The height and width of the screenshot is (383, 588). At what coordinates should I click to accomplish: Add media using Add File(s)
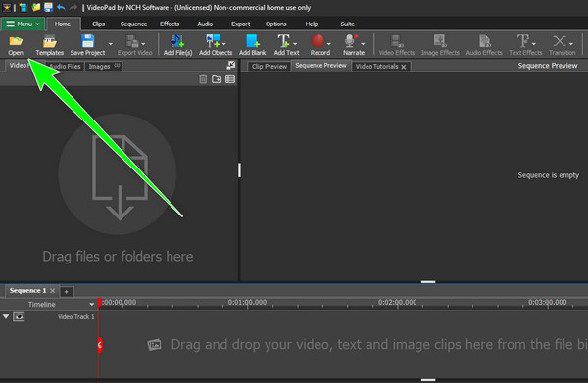pyautogui.click(x=177, y=45)
